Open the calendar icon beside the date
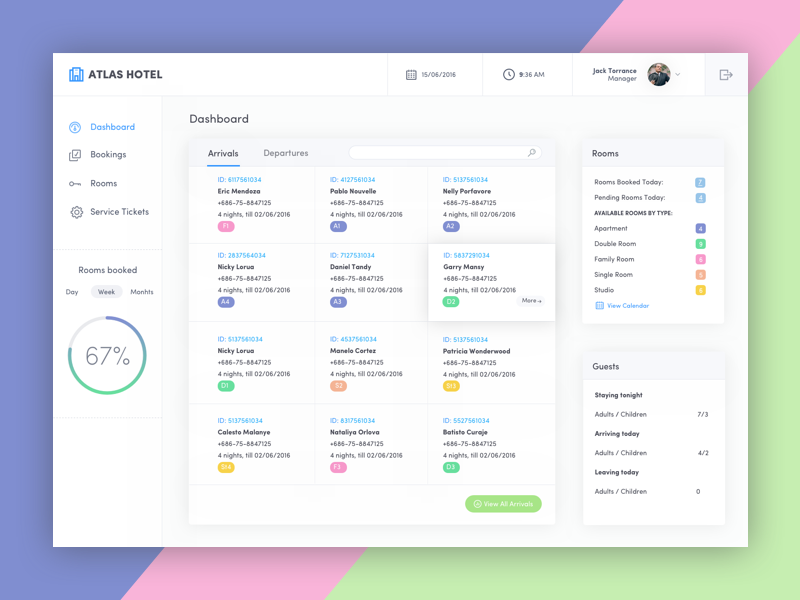 pyautogui.click(x=411, y=75)
